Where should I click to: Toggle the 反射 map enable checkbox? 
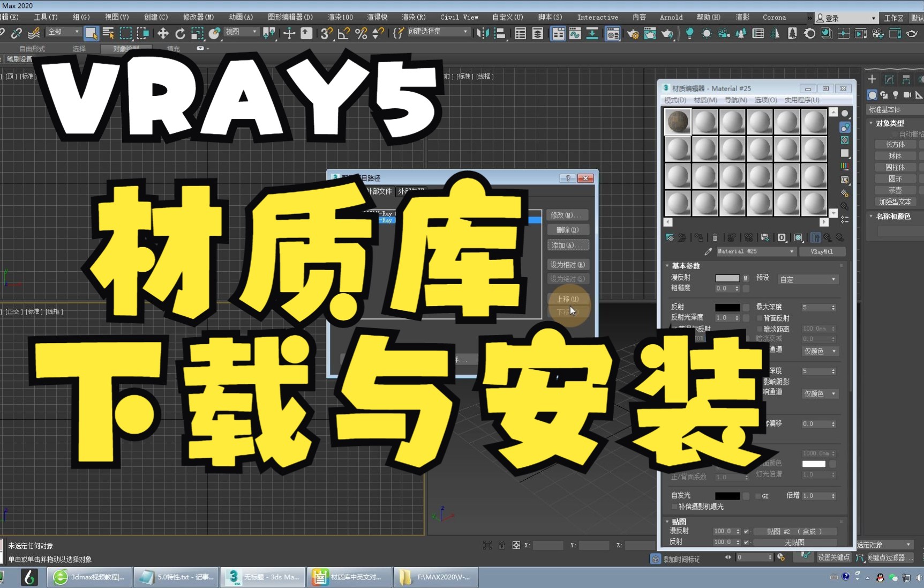pos(746,542)
